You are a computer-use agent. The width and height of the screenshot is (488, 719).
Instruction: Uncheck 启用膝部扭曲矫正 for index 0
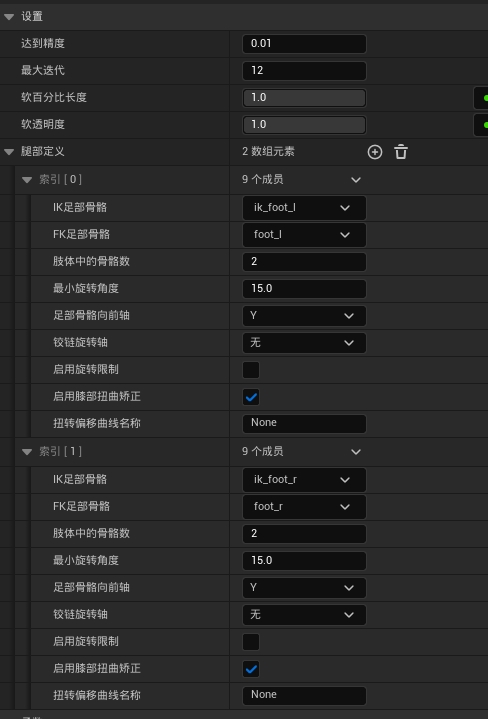[251, 397]
